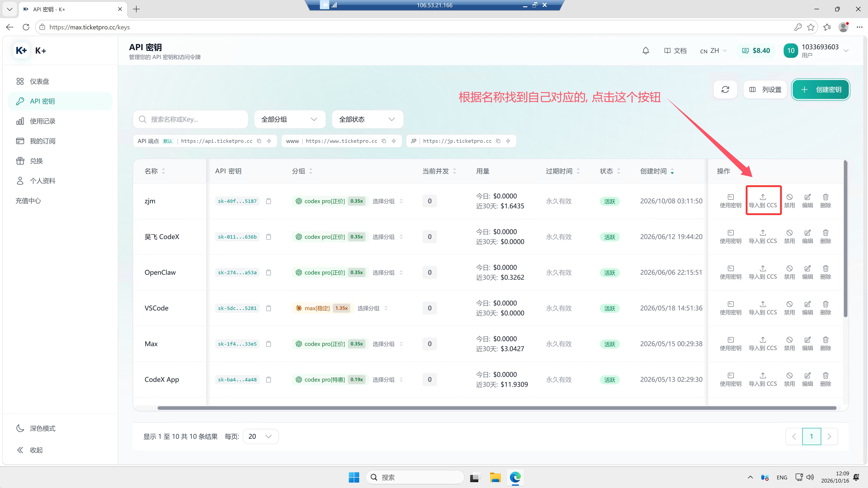Image resolution: width=868 pixels, height=488 pixels.
Task: Open 兑换 in the sidebar
Action: coord(60,161)
